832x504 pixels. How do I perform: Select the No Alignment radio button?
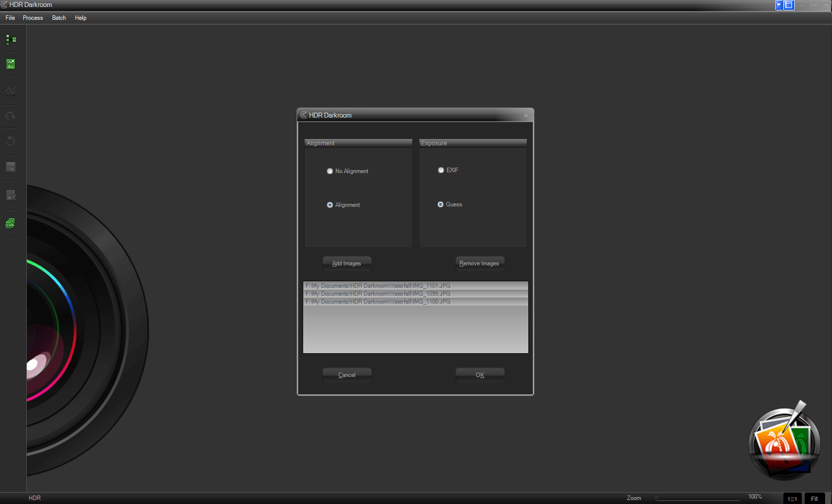click(x=329, y=171)
